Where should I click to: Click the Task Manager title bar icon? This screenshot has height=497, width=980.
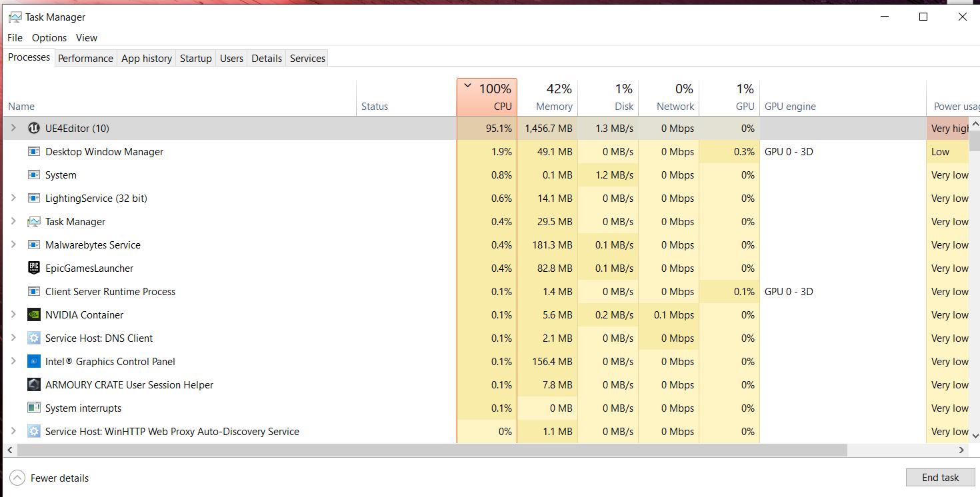[x=15, y=17]
